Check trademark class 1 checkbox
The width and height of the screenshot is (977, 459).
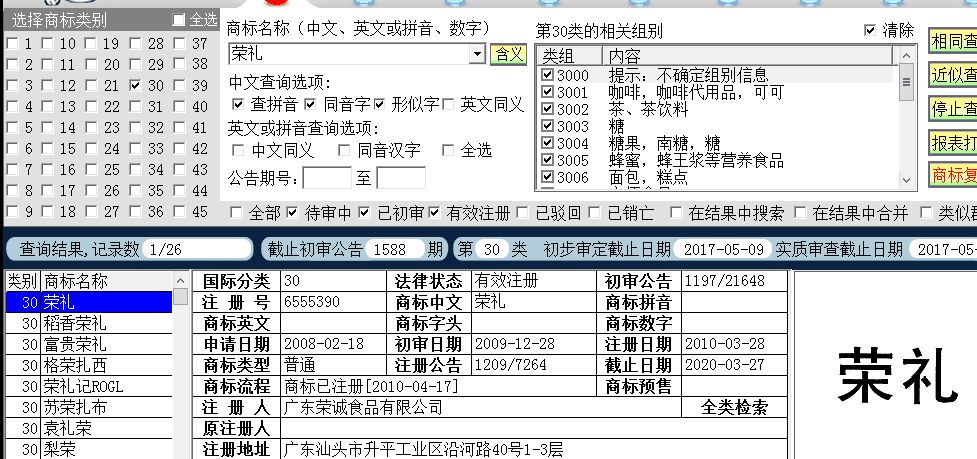coord(12,44)
